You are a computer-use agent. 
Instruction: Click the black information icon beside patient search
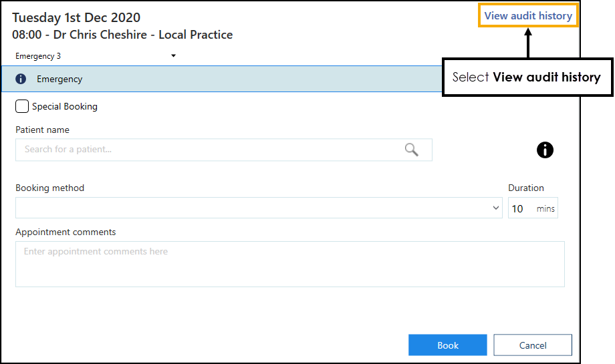click(545, 150)
